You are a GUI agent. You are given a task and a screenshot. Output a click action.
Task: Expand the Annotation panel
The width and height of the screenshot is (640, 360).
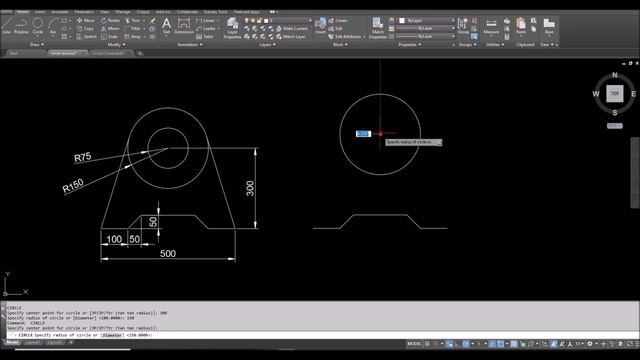coord(190,44)
